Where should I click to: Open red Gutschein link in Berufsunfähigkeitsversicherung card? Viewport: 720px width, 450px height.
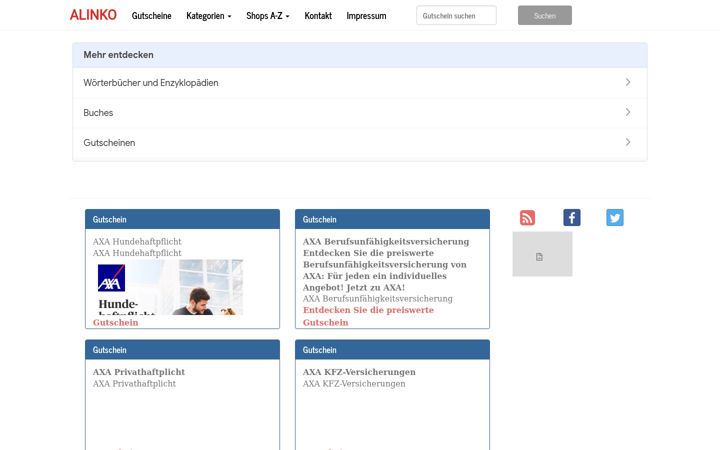point(325,322)
